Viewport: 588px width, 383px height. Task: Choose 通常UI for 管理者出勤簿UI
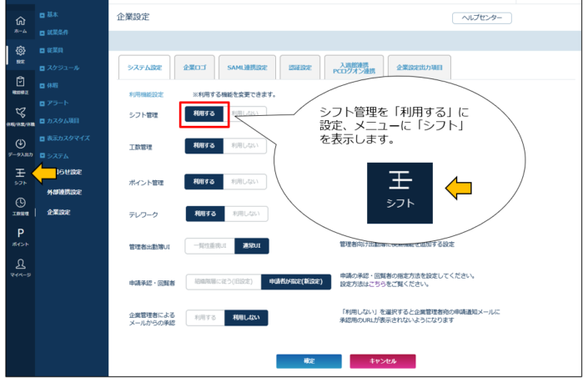click(252, 246)
